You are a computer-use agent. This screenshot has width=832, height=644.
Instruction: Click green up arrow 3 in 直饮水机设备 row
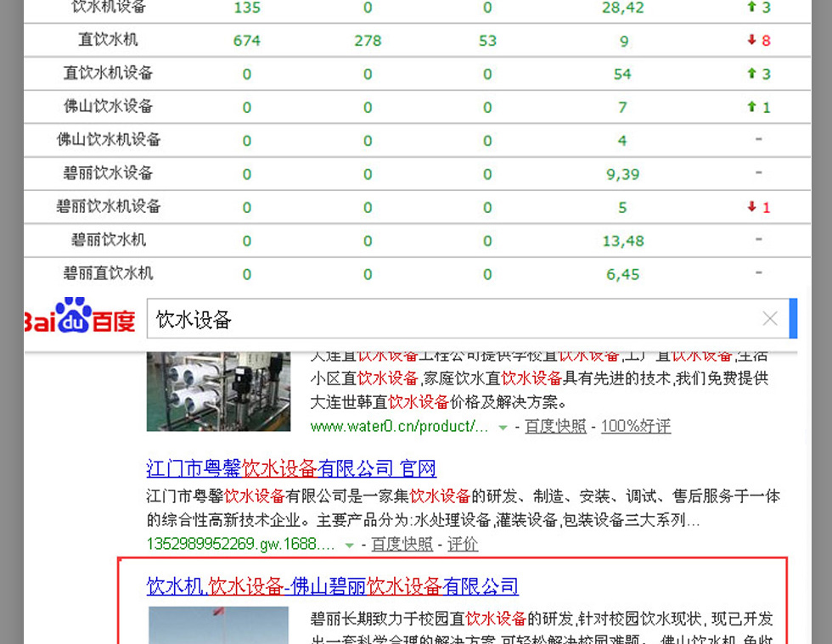(759, 74)
